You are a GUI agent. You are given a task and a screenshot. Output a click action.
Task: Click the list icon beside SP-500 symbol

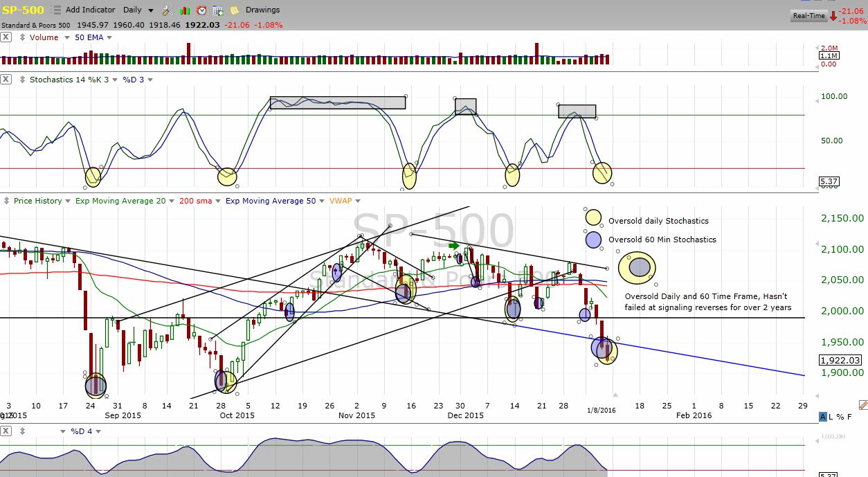(56, 10)
